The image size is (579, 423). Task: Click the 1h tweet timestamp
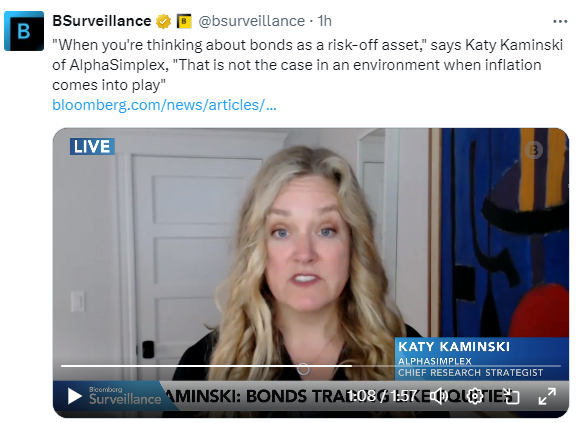325,21
